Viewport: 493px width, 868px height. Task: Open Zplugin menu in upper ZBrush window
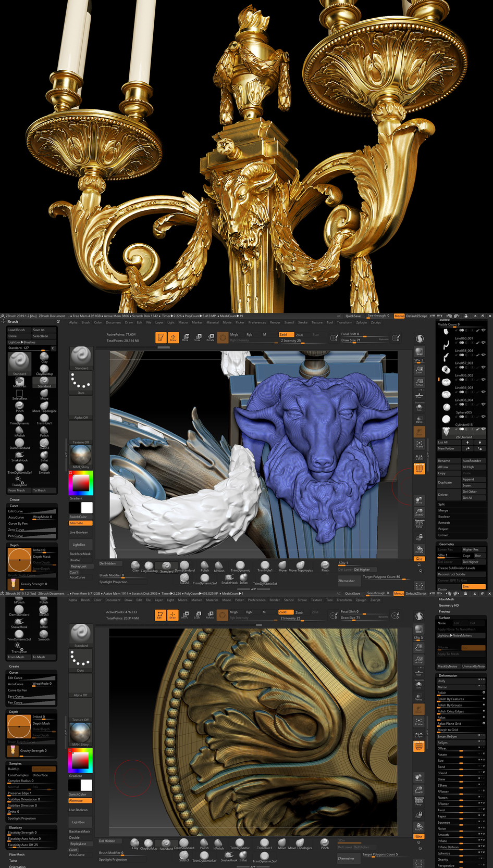[362, 322]
